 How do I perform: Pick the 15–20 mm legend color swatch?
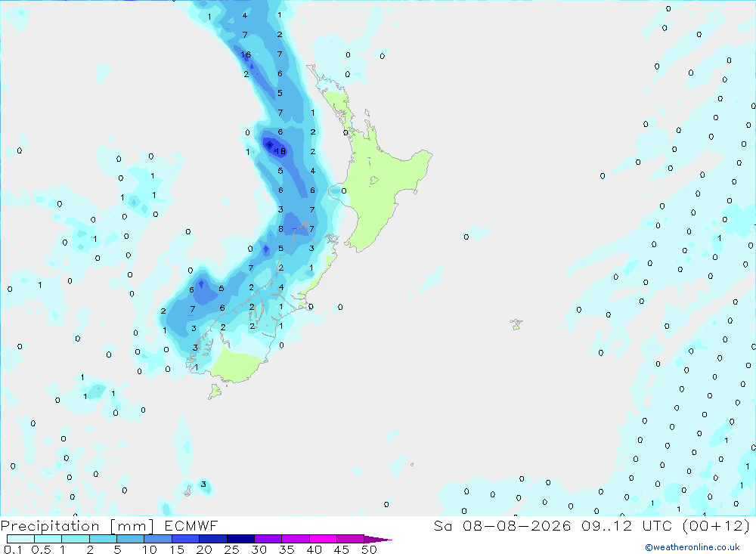point(186,539)
